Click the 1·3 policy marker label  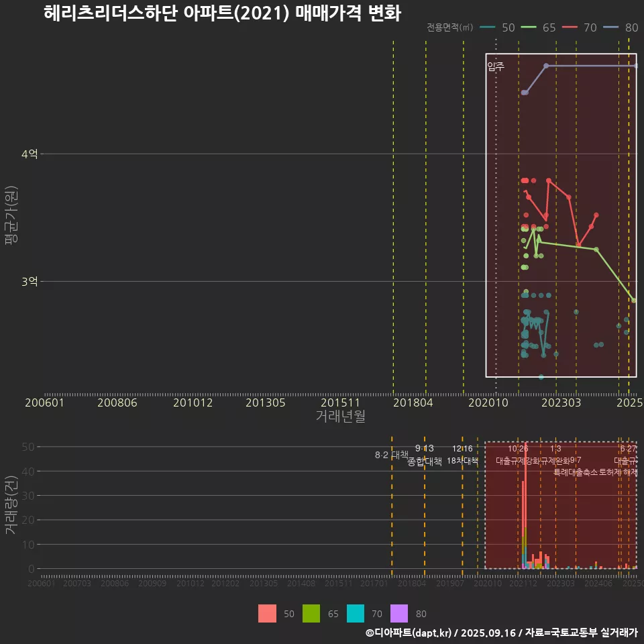tap(555, 449)
